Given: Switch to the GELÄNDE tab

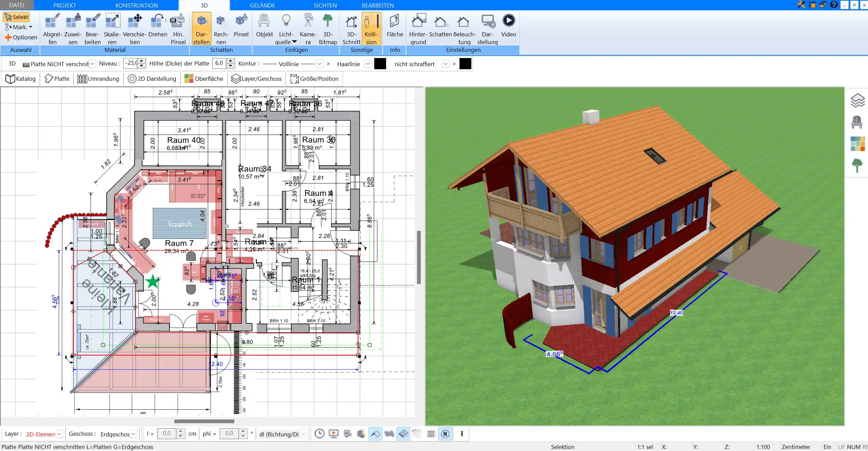Looking at the screenshot, I should (263, 5).
